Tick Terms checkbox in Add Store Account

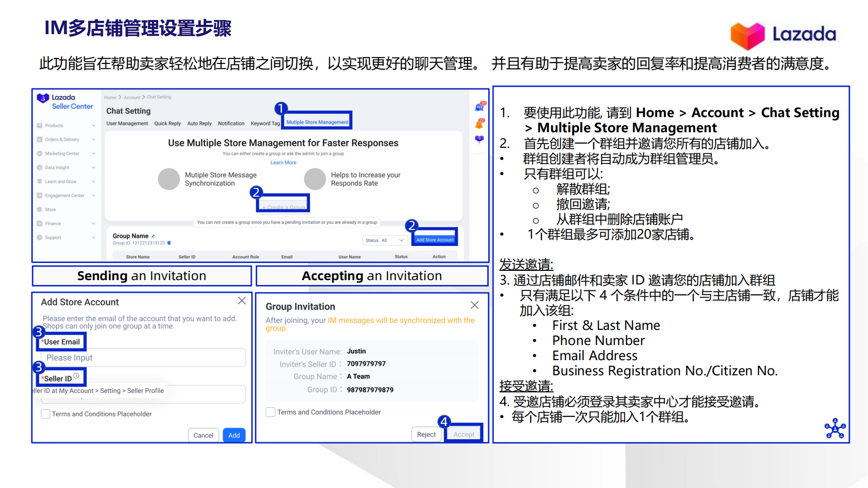(45, 414)
